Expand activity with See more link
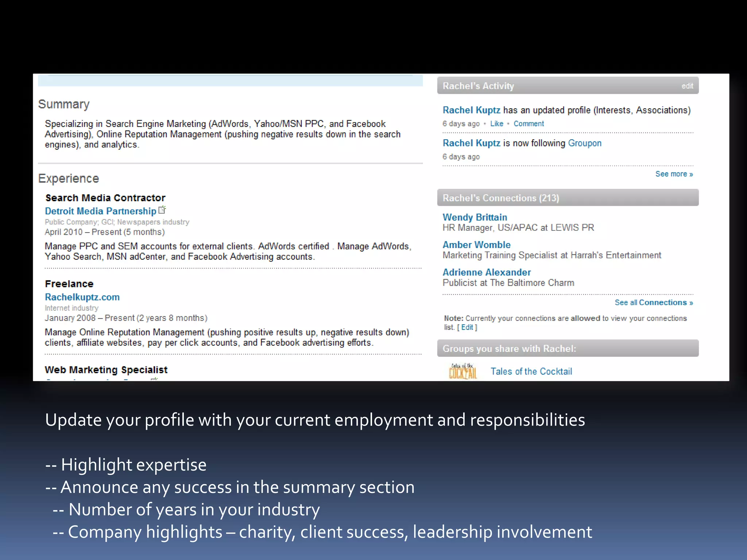 [x=674, y=174]
